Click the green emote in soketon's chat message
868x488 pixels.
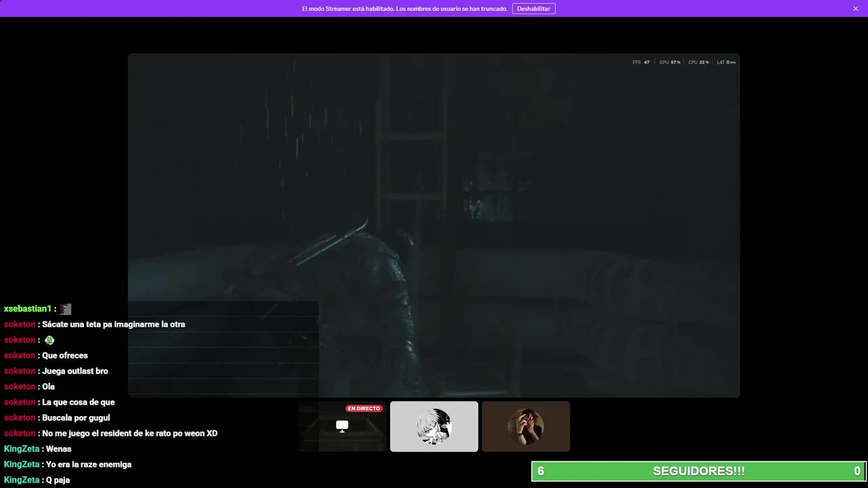pyautogui.click(x=50, y=340)
